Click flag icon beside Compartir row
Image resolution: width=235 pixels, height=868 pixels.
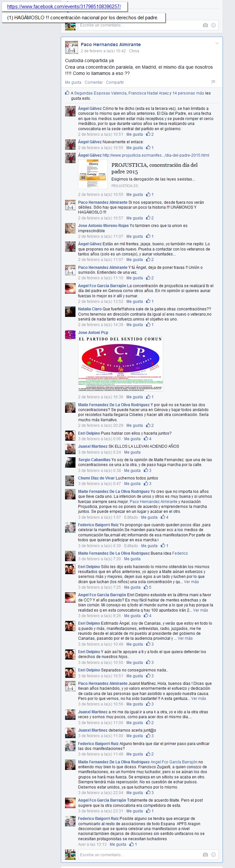point(213,82)
